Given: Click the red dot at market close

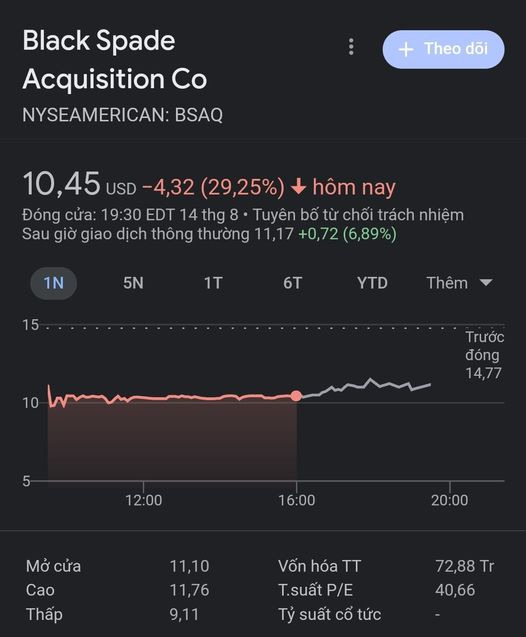Looking at the screenshot, I should coord(297,396).
